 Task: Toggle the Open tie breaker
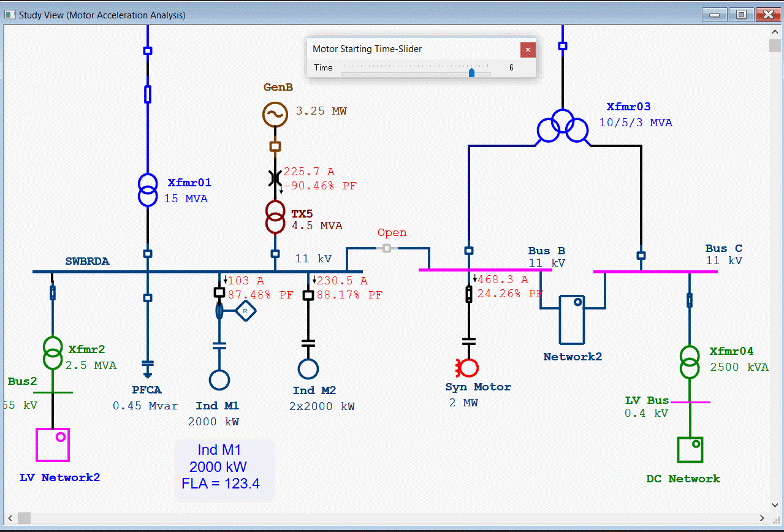tap(386, 248)
